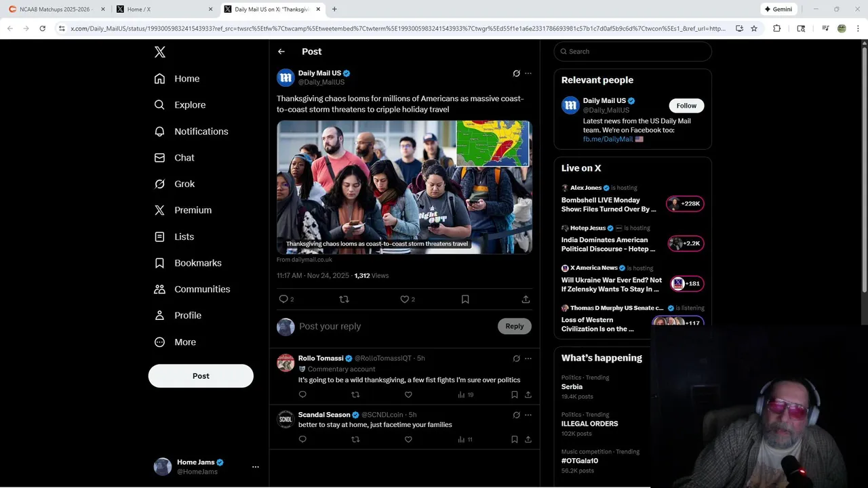Open Gemini in the browser title bar
This screenshot has height=488, width=868.
pyautogui.click(x=778, y=9)
